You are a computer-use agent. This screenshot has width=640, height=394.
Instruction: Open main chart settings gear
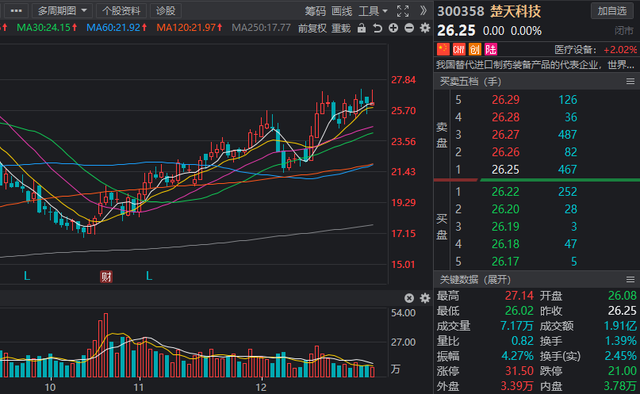pos(425,28)
